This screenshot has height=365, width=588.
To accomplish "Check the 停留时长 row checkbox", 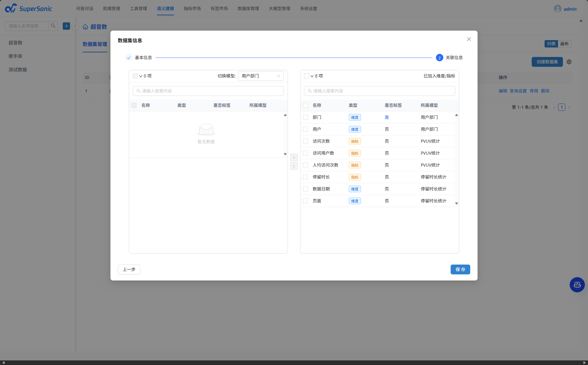I will point(305,177).
